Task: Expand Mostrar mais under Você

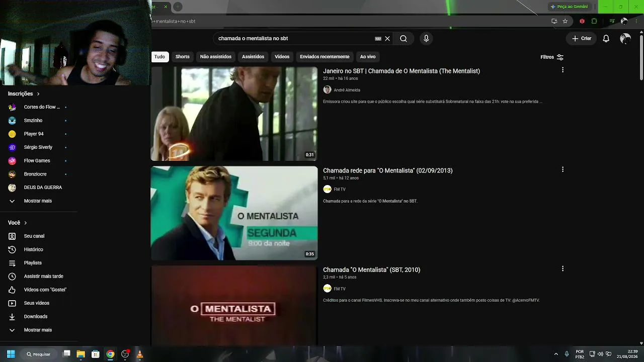Action: coord(39,330)
